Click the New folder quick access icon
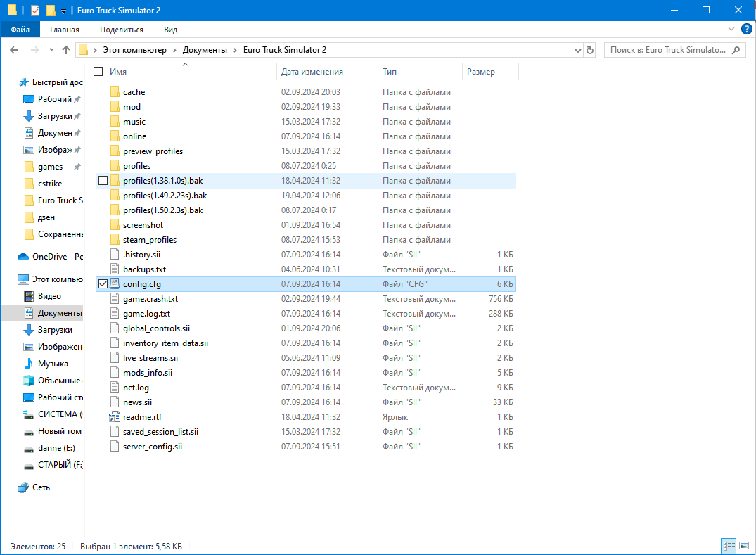The width and height of the screenshot is (756, 555). pyautogui.click(x=51, y=10)
